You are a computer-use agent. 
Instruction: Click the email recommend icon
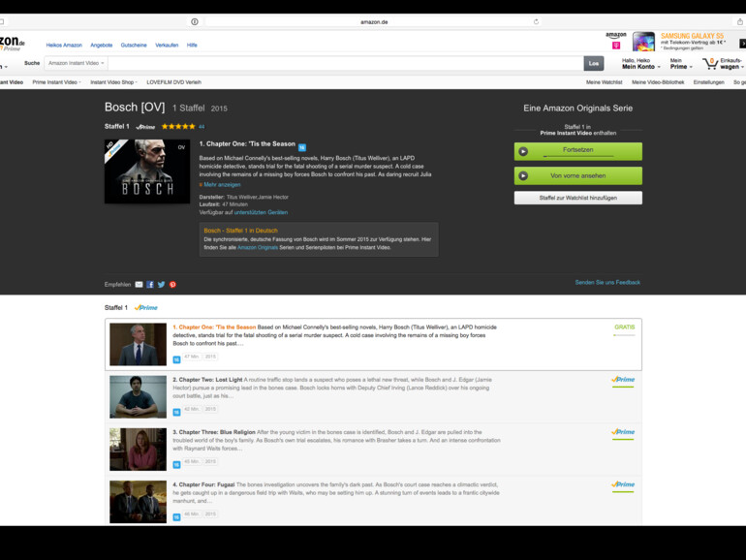[x=139, y=285]
